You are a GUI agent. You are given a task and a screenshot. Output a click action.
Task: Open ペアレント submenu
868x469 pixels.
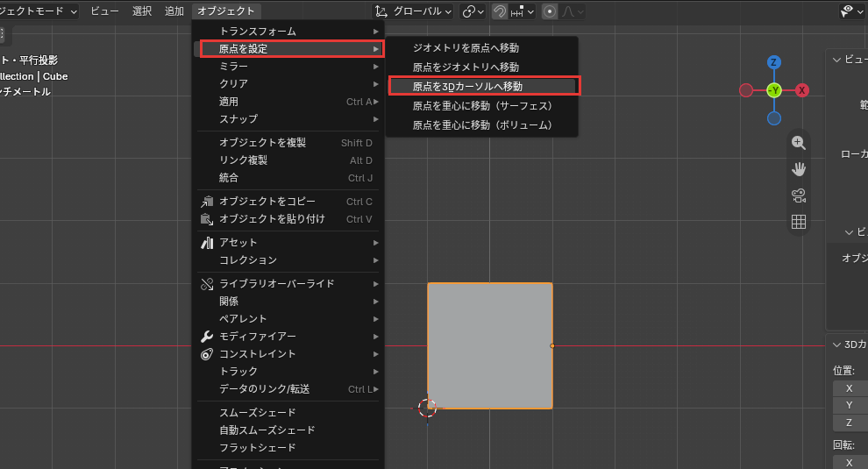(288, 319)
